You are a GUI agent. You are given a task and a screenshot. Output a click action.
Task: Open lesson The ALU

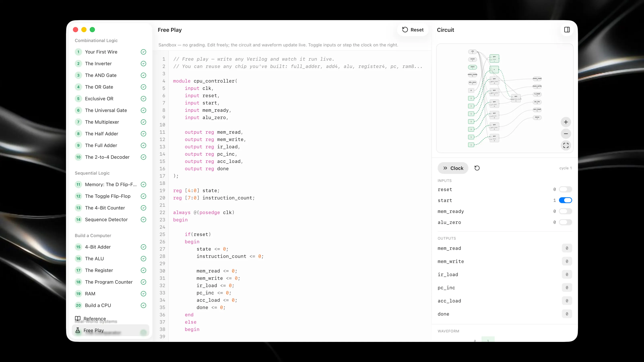(x=110, y=259)
